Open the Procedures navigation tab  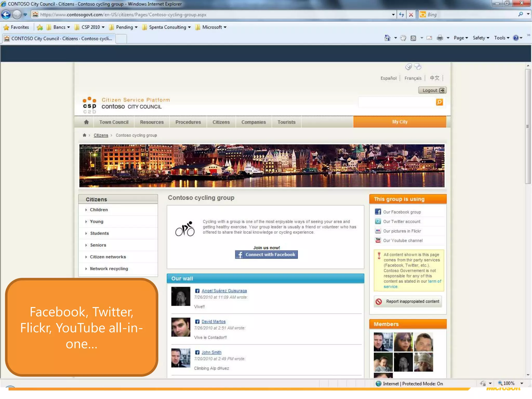point(188,122)
